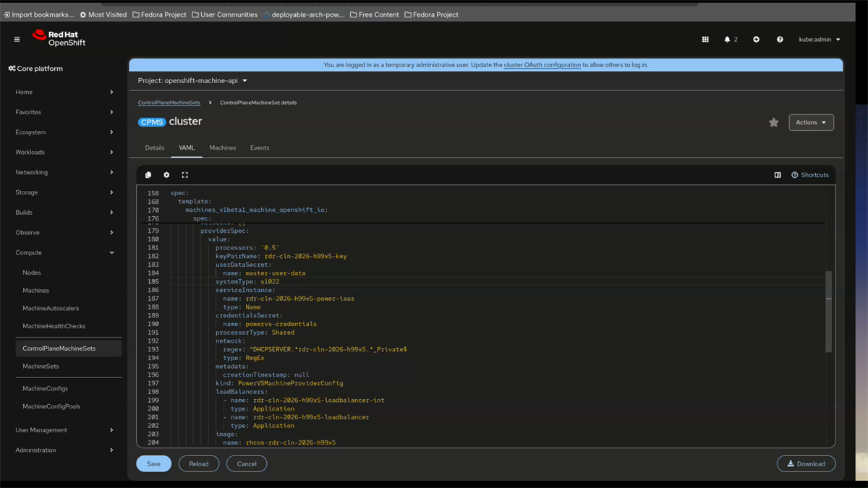Place cursor on the systemType: s1022 line

pyautogui.click(x=249, y=281)
